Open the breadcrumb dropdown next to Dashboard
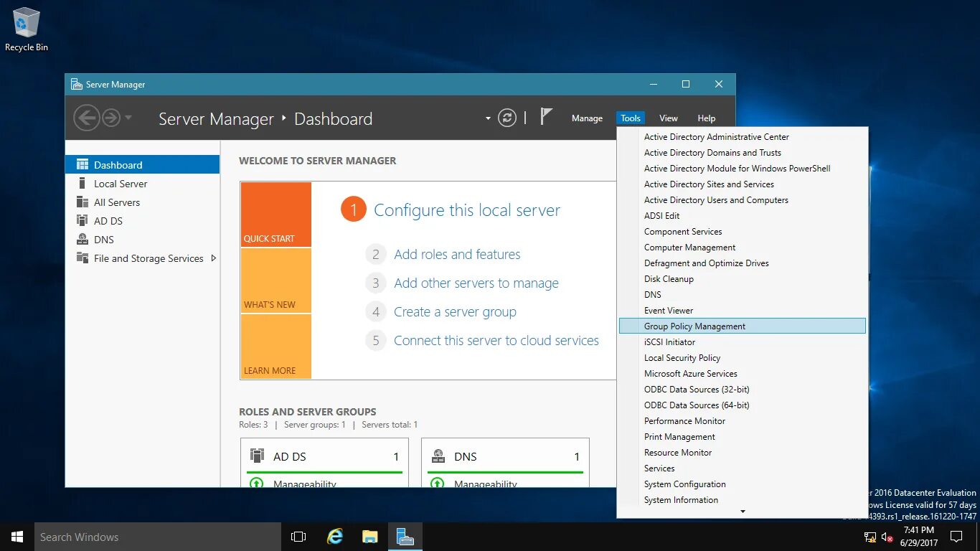This screenshot has width=980, height=551. click(x=487, y=118)
